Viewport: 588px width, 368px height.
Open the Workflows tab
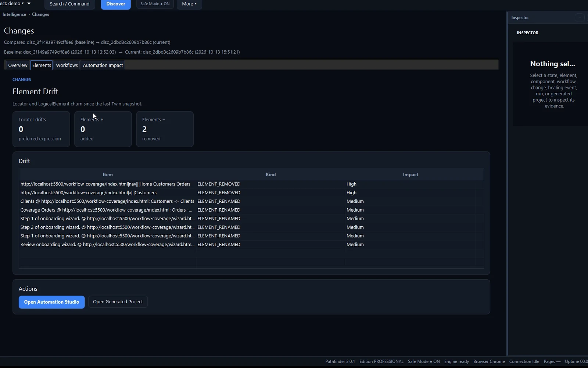pyautogui.click(x=67, y=65)
